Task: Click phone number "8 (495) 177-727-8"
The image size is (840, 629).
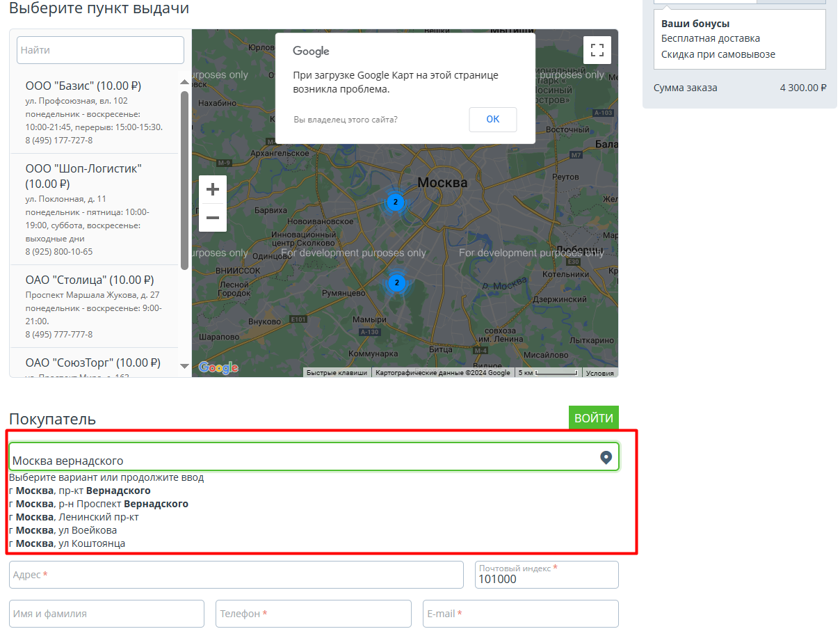Action: pyautogui.click(x=59, y=141)
